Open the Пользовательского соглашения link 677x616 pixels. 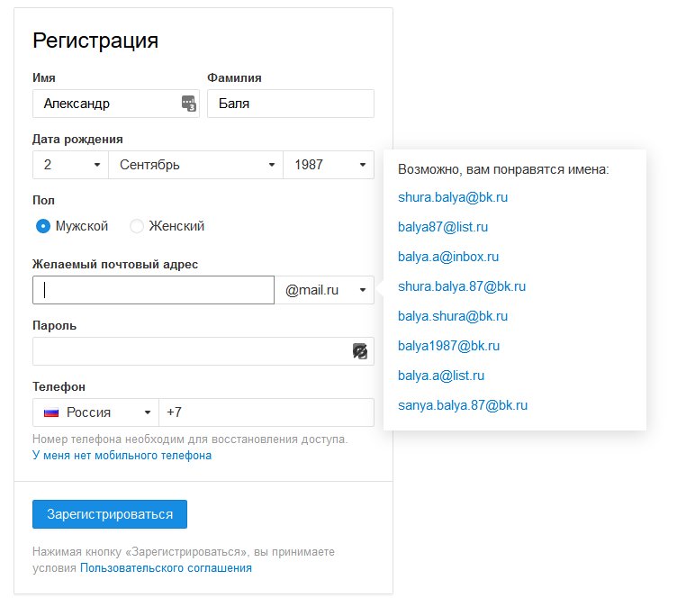(x=166, y=568)
